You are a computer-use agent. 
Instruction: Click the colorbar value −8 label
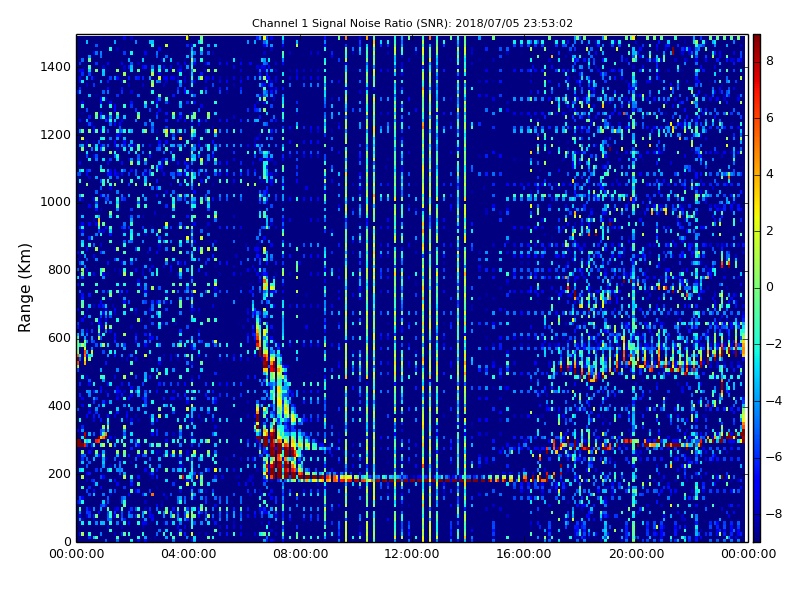point(774,514)
